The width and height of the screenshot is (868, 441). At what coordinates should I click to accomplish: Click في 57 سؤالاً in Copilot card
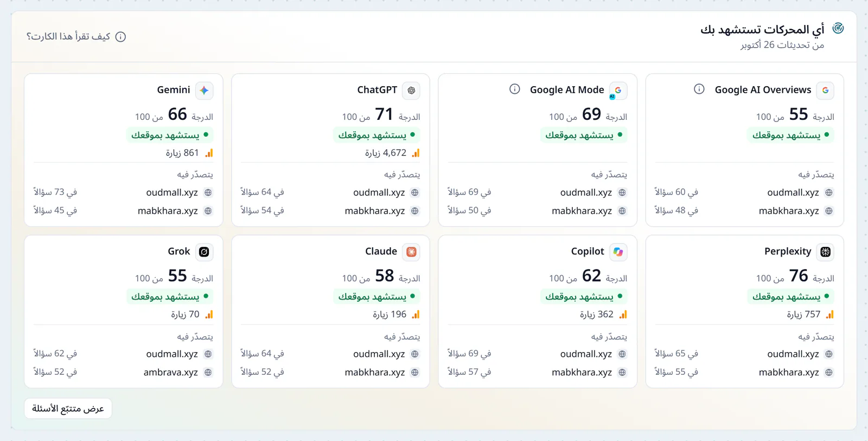point(469,372)
